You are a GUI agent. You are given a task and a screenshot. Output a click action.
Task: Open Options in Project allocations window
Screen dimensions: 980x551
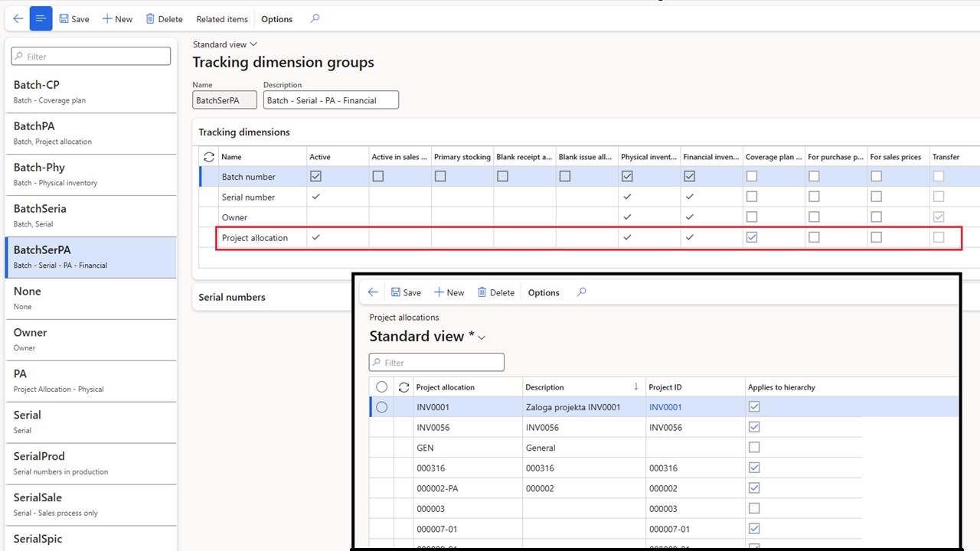click(x=544, y=292)
